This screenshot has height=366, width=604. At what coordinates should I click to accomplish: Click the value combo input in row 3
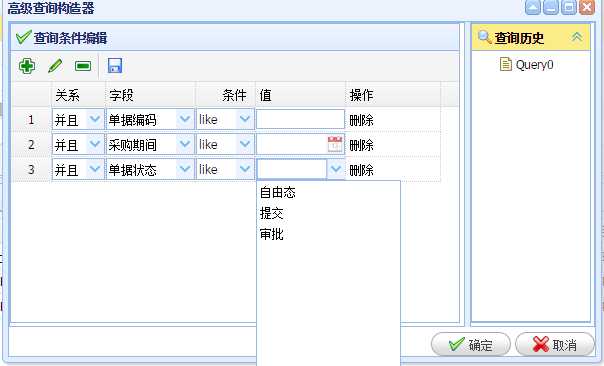coord(292,169)
